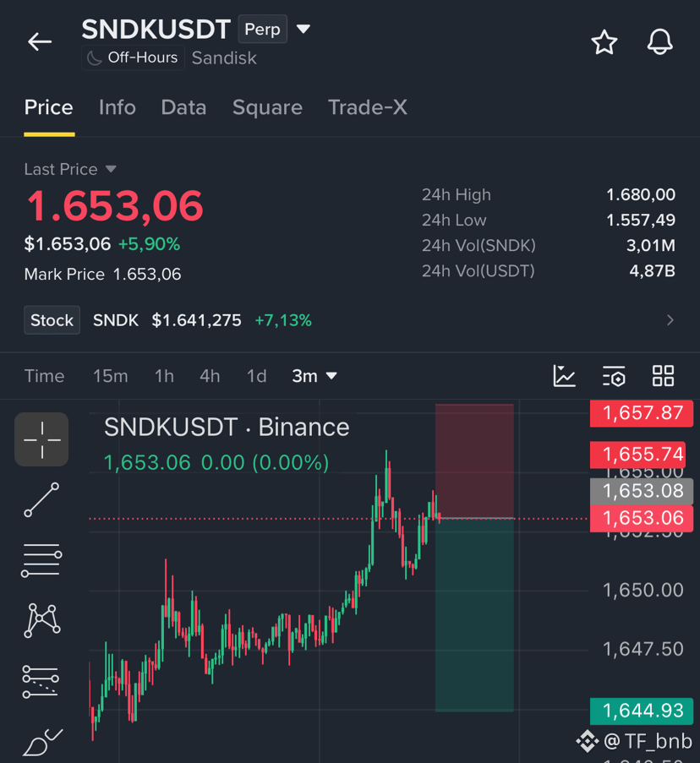Select the 15m interval
700x763 pixels.
click(111, 376)
